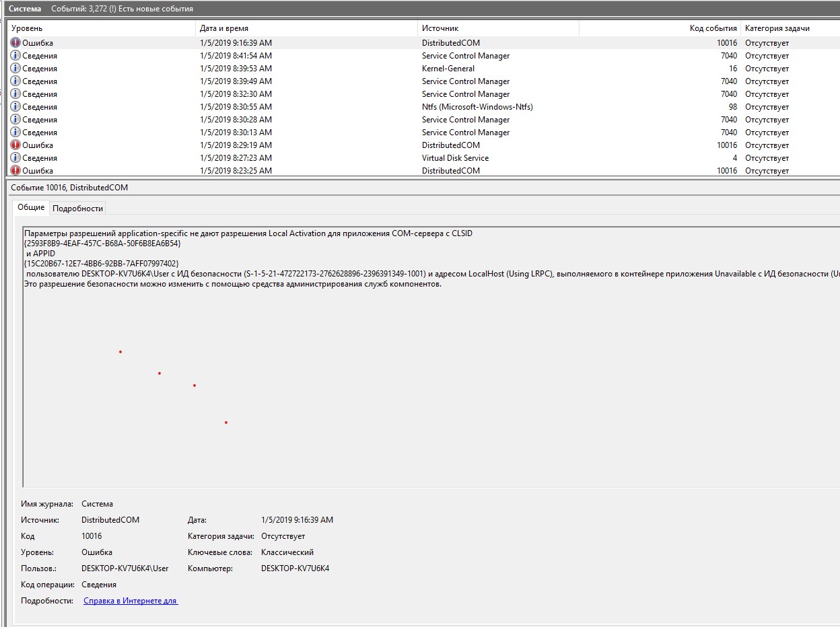Select Service Control Manager at 8:39:49 AM
This screenshot has width=840, height=627.
click(x=466, y=81)
